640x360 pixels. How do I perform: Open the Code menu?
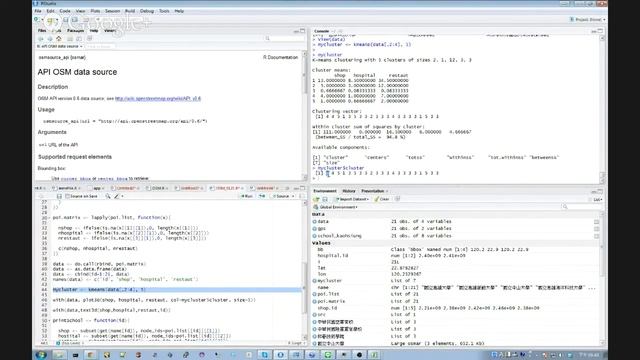click(65, 11)
